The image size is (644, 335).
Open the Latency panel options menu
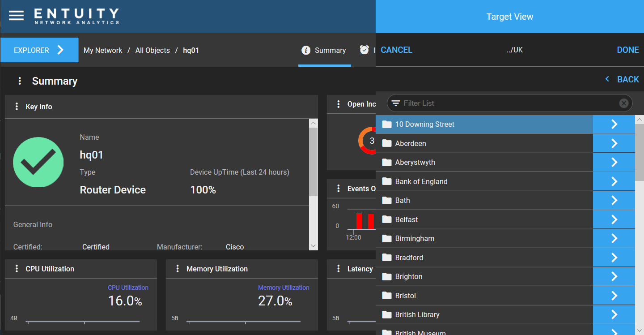(338, 269)
